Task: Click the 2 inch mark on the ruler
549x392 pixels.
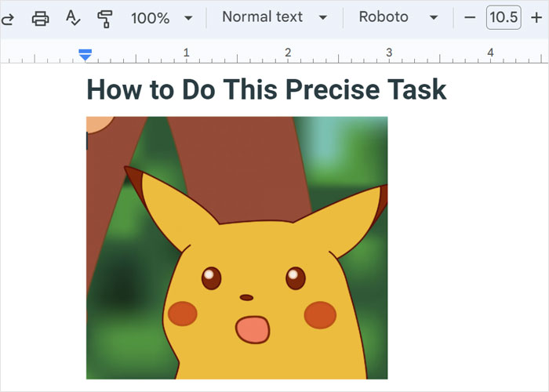Action: tap(288, 53)
